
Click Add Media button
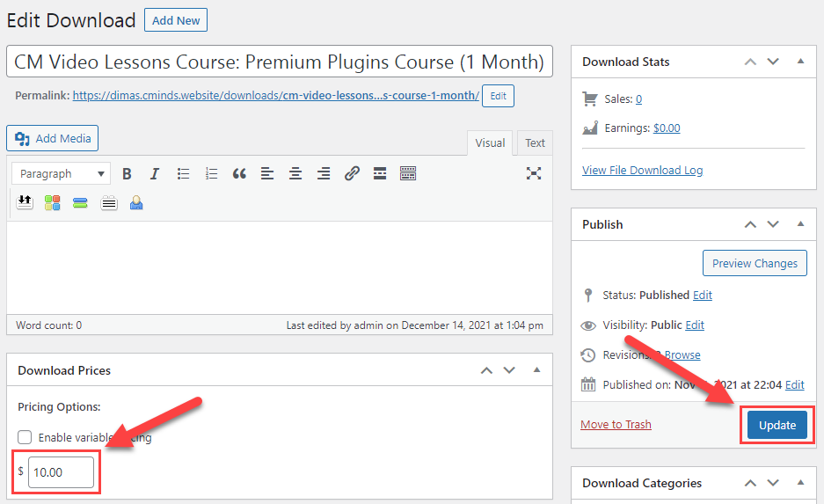pyautogui.click(x=53, y=138)
